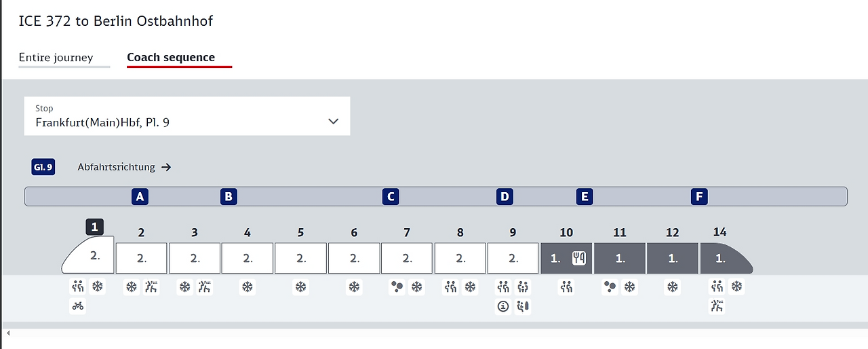
Task: Click the horizontal scrollbar left arrow
Action: coord(8,333)
